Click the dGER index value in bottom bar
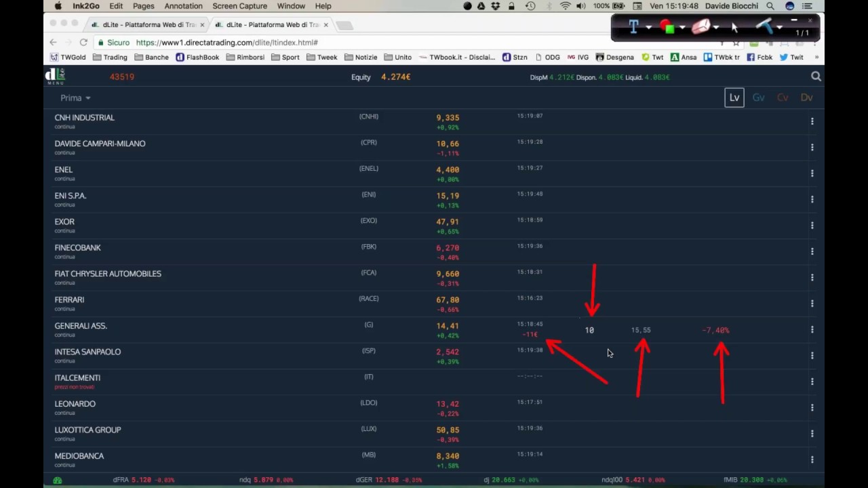Viewport: 868px width, 488px height. [387, 480]
